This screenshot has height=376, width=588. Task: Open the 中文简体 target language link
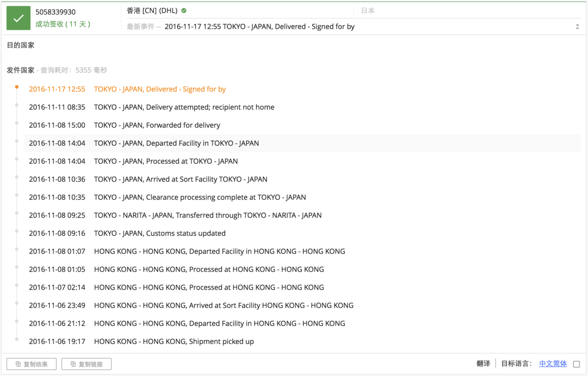[553, 363]
